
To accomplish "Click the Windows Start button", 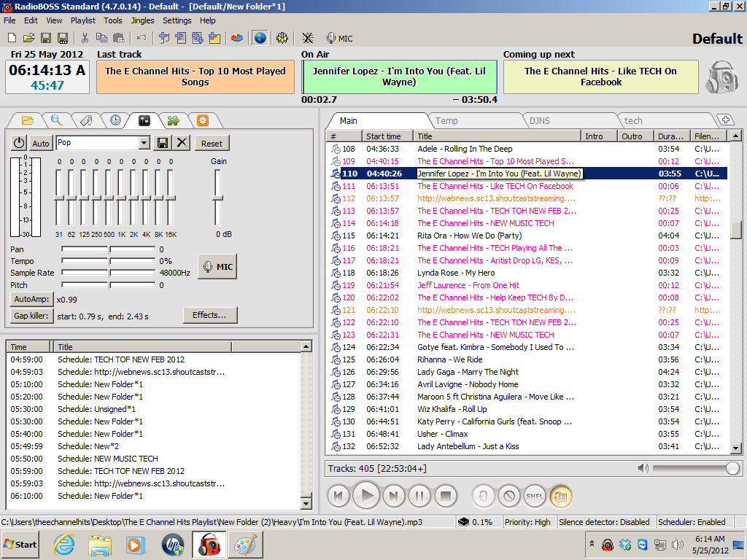I will [x=20, y=545].
